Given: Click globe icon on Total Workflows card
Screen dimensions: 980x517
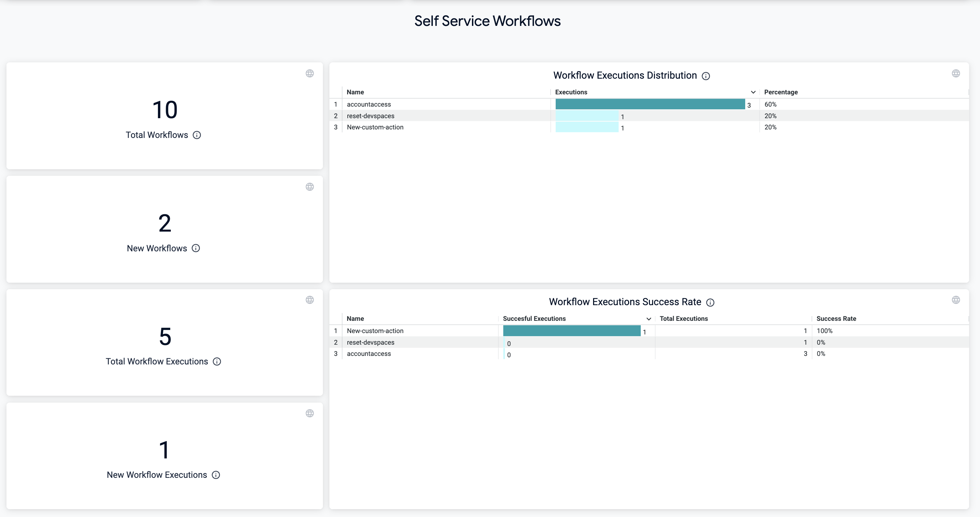Looking at the screenshot, I should click(310, 74).
